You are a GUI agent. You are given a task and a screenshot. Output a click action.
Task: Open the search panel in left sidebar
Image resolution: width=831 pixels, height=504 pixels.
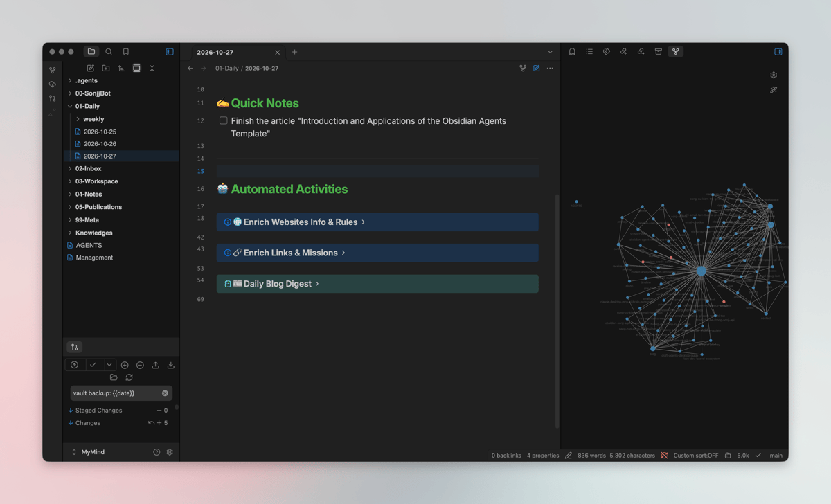109,52
